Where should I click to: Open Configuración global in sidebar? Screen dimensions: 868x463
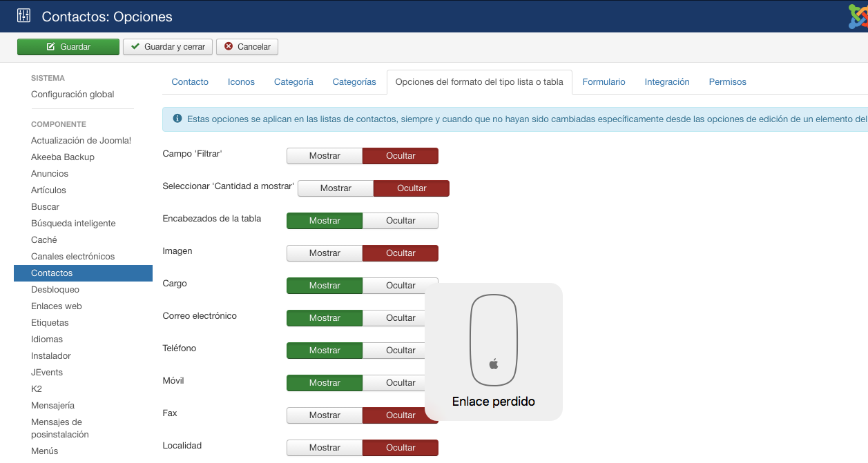pos(73,95)
